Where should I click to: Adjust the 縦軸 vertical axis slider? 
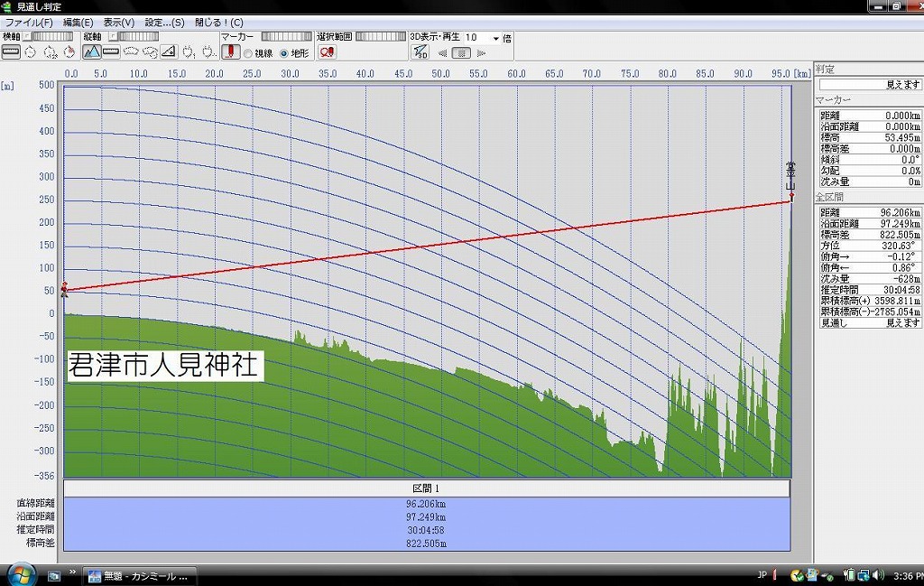tap(138, 36)
